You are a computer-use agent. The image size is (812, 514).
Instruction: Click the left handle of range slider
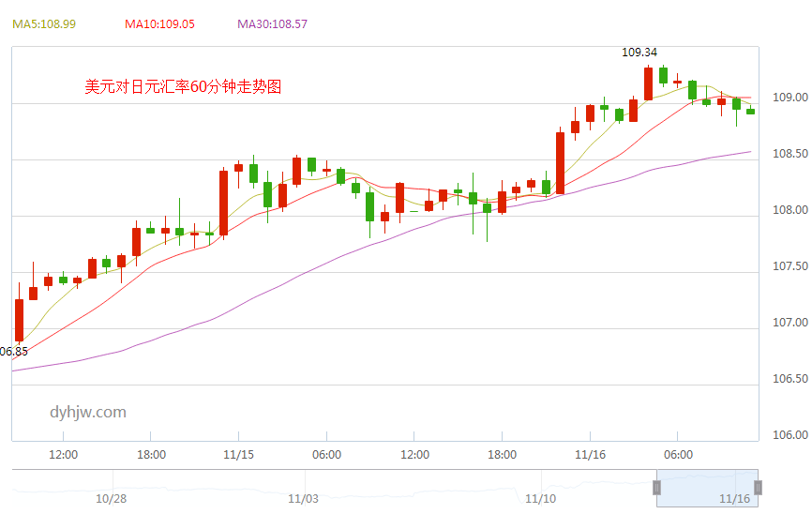657,488
